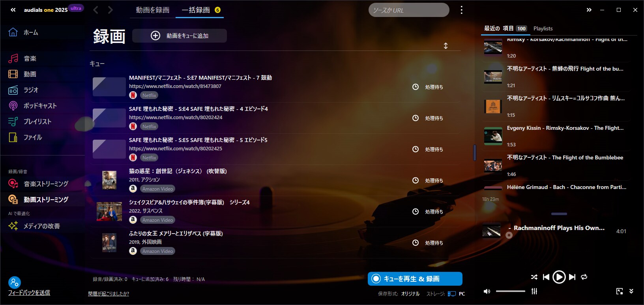
Task: Select SAFE エピソード5 queue item
Action: click(x=275, y=149)
